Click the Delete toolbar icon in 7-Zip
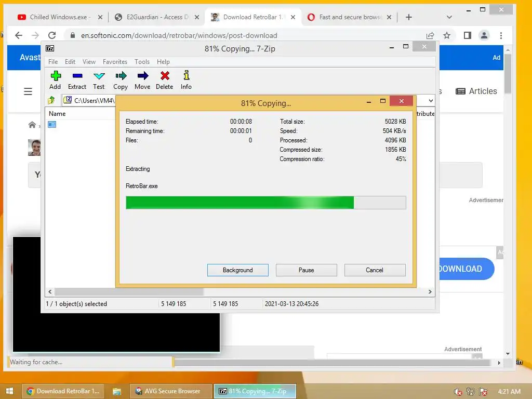The image size is (532, 399). click(x=165, y=80)
